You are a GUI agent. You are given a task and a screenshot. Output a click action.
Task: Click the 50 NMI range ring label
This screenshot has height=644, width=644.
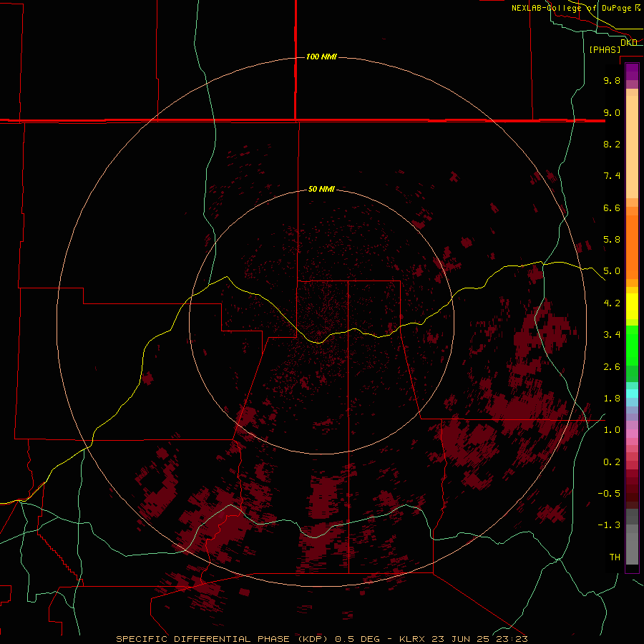[x=321, y=189]
